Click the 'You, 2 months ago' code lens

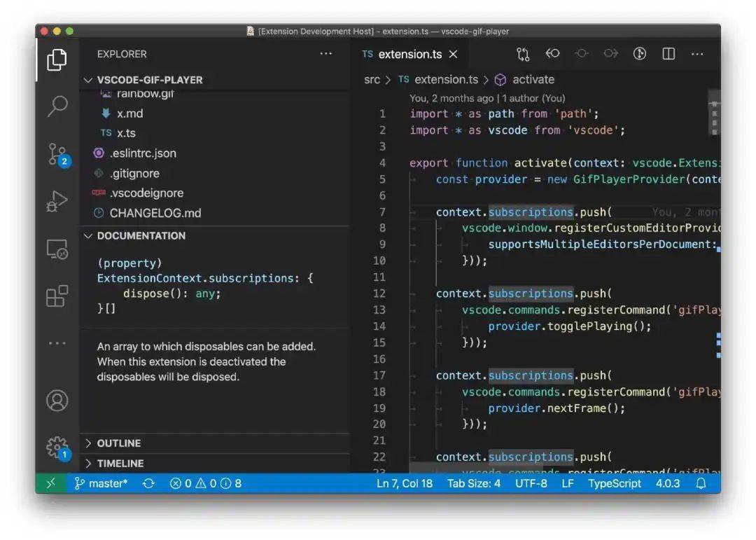[x=451, y=98]
